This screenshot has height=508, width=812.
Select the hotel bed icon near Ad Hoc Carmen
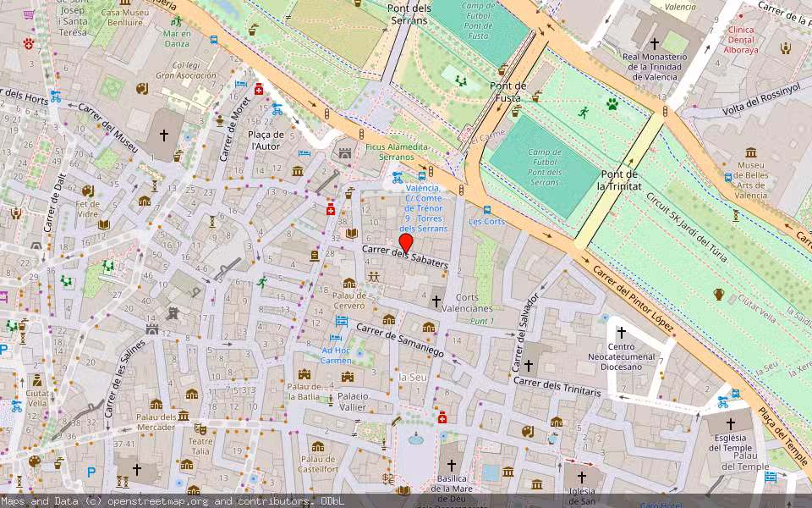334,337
